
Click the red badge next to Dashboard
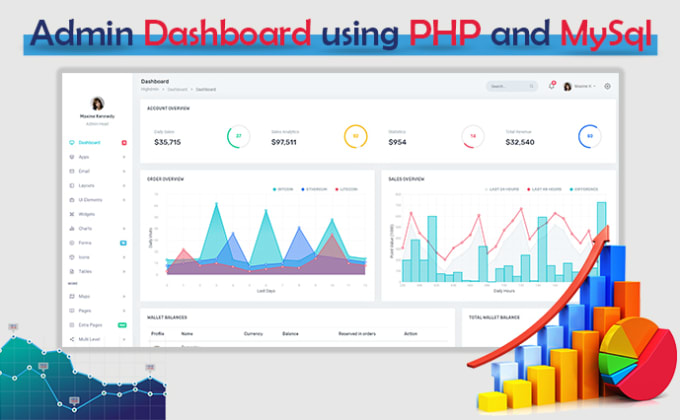(124, 142)
